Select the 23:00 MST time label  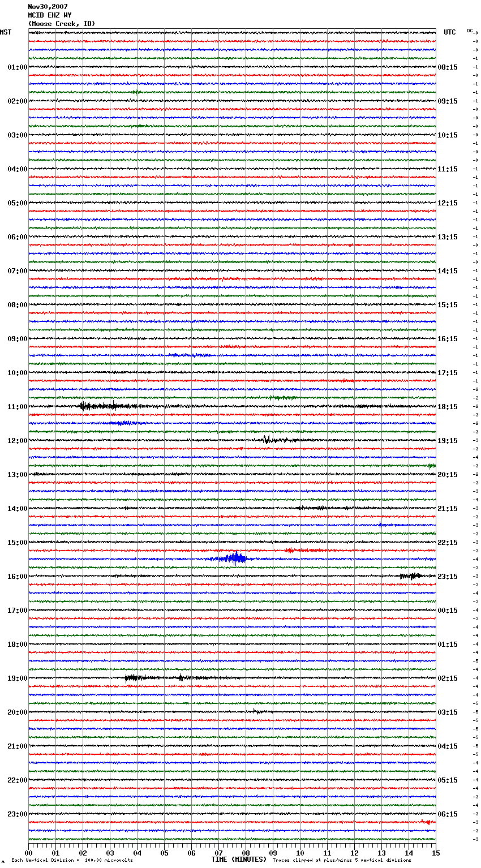(17, 814)
